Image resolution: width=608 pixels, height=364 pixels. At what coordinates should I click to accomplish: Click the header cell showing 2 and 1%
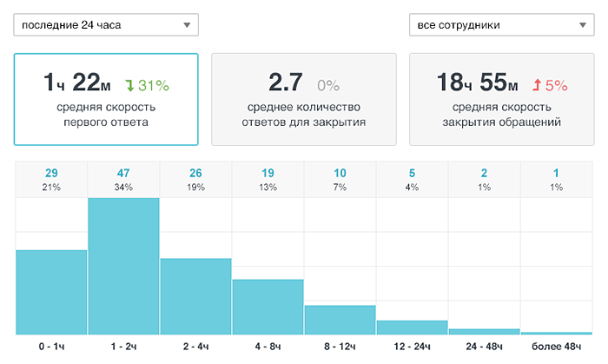pyautogui.click(x=485, y=180)
